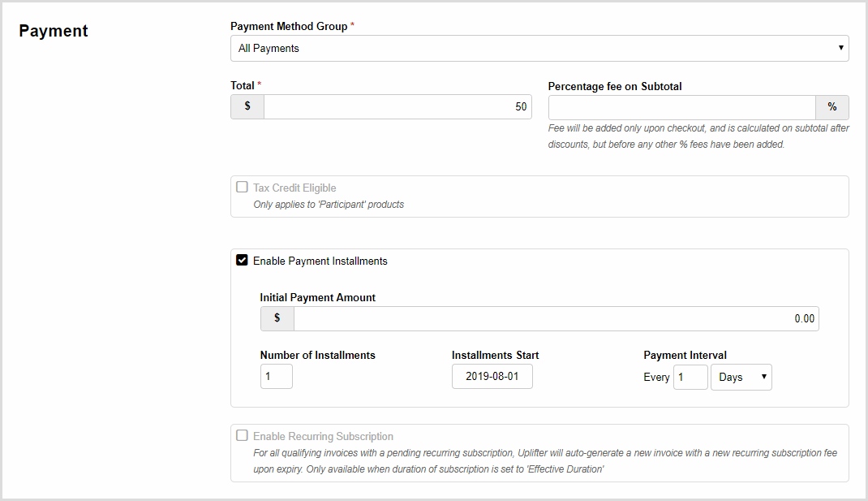Screen dimensions: 868x501
Task: Click the percent symbol addon
Action: (832, 107)
